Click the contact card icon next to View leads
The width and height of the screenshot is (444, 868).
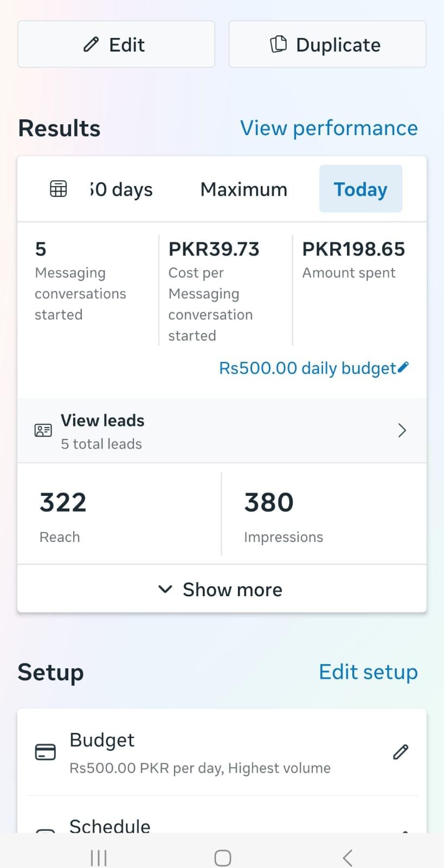pos(43,430)
